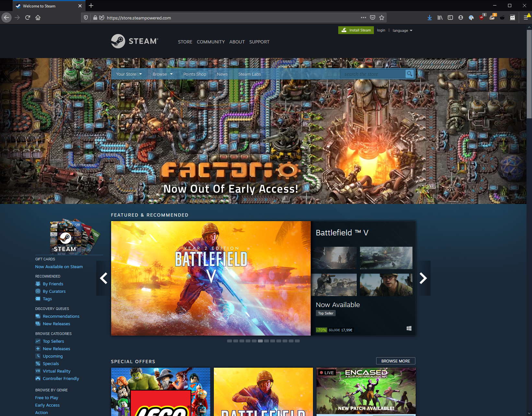
Task: Click the Install Steam button
Action: (356, 30)
